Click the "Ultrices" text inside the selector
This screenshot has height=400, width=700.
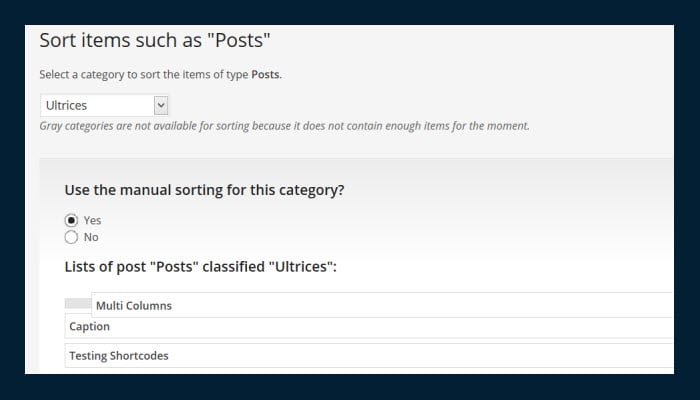click(x=66, y=105)
